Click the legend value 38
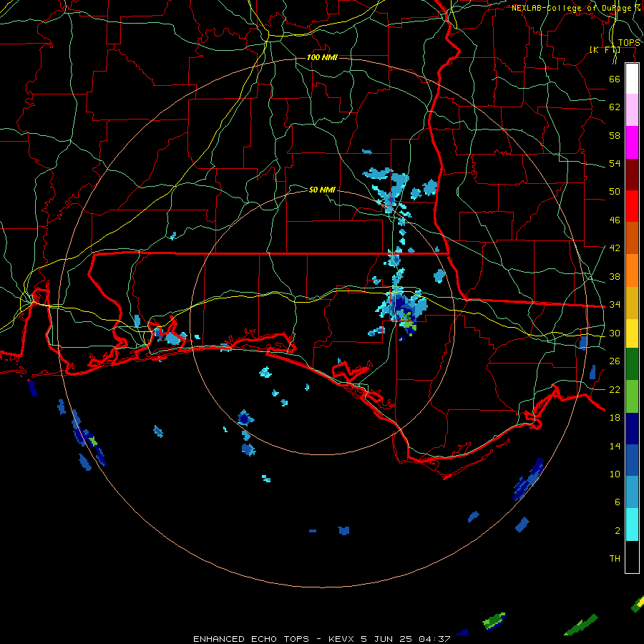 pyautogui.click(x=615, y=276)
